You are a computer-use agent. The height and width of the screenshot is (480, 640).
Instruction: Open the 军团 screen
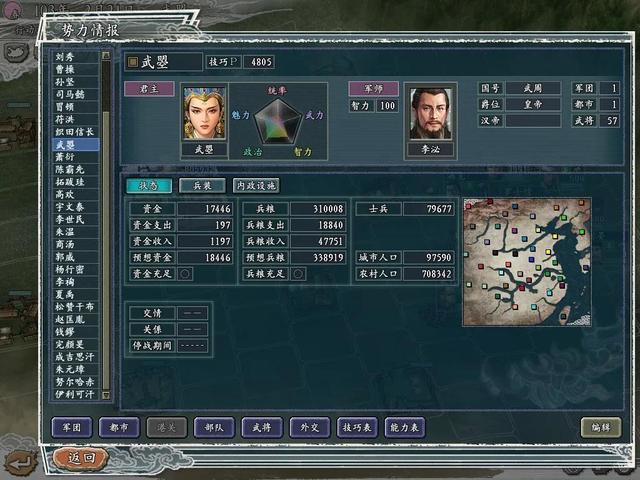[72, 427]
